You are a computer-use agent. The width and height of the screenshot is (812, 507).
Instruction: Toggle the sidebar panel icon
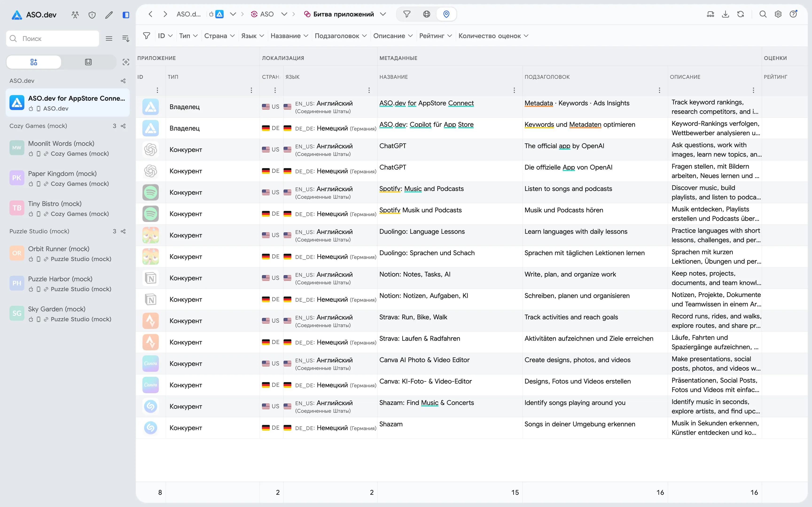126,14
